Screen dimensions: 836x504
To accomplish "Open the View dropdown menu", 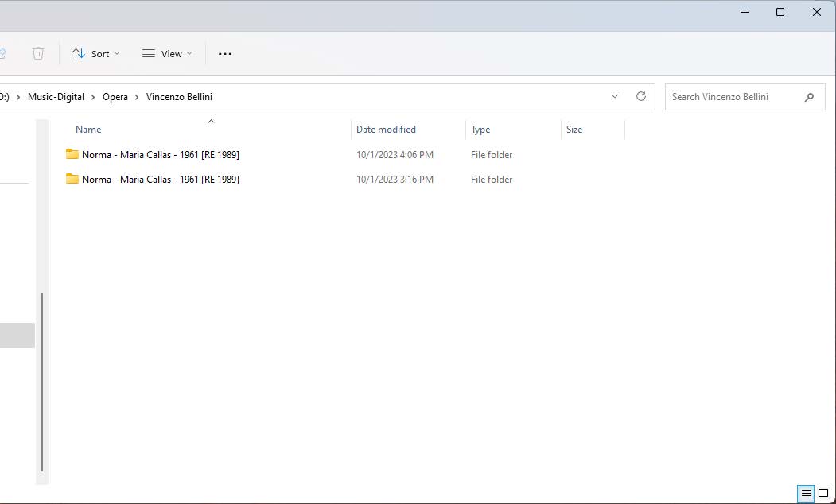I will click(167, 54).
